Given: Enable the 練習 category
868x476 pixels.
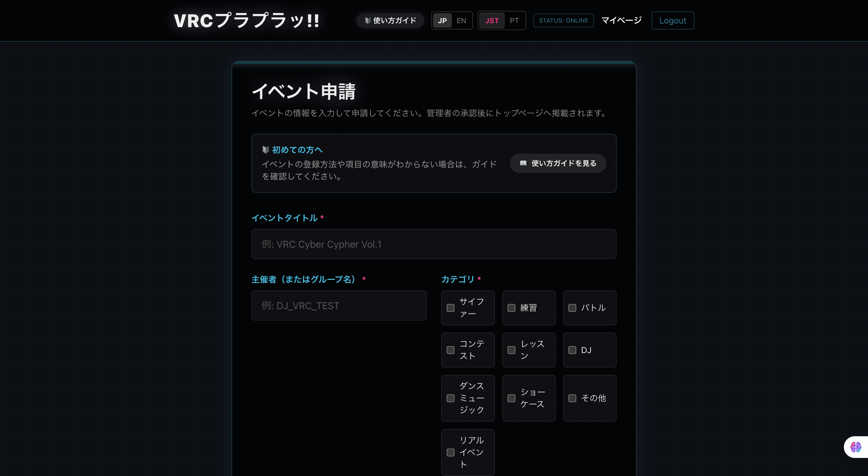Looking at the screenshot, I should [511, 308].
